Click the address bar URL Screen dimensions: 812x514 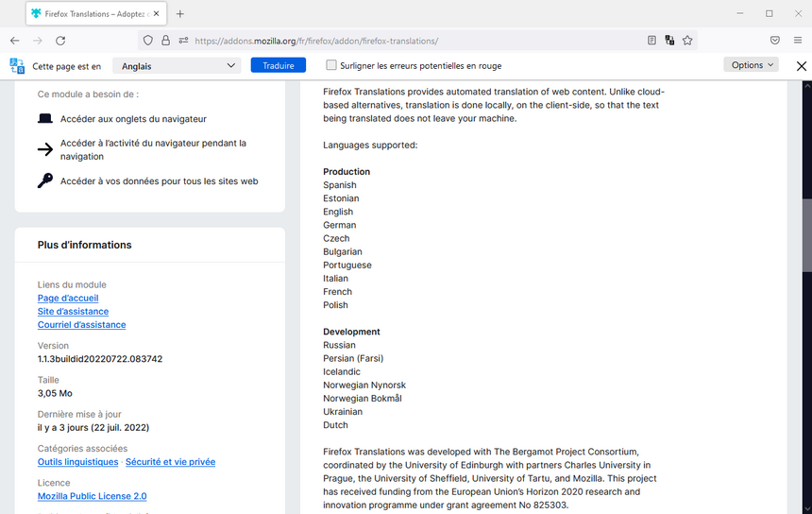tap(316, 41)
